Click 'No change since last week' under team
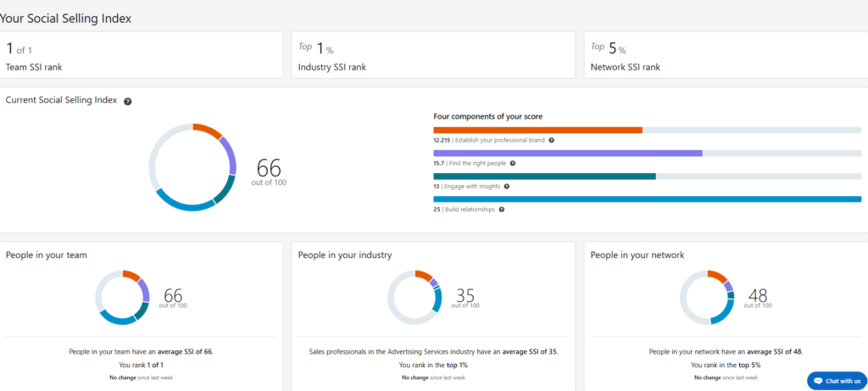The height and width of the screenshot is (391, 868). tap(142, 377)
